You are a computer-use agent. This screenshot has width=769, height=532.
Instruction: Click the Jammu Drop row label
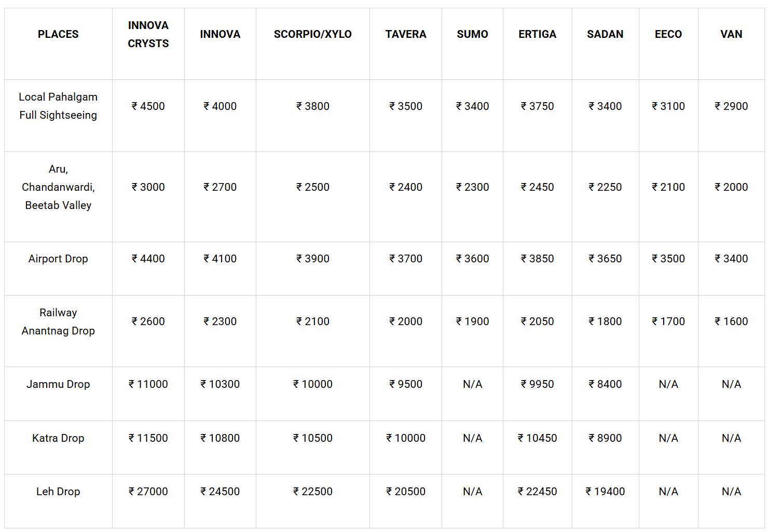pos(58,384)
